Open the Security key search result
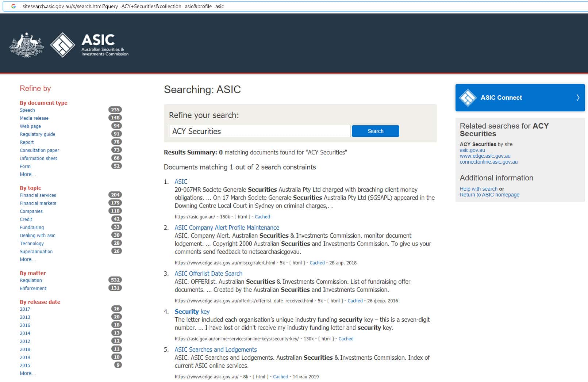The width and height of the screenshot is (588, 382). [192, 312]
